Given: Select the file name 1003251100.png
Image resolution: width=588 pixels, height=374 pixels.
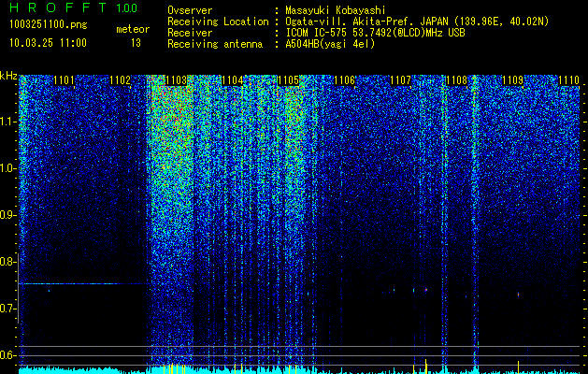Looking at the screenshot, I should pos(49,25).
